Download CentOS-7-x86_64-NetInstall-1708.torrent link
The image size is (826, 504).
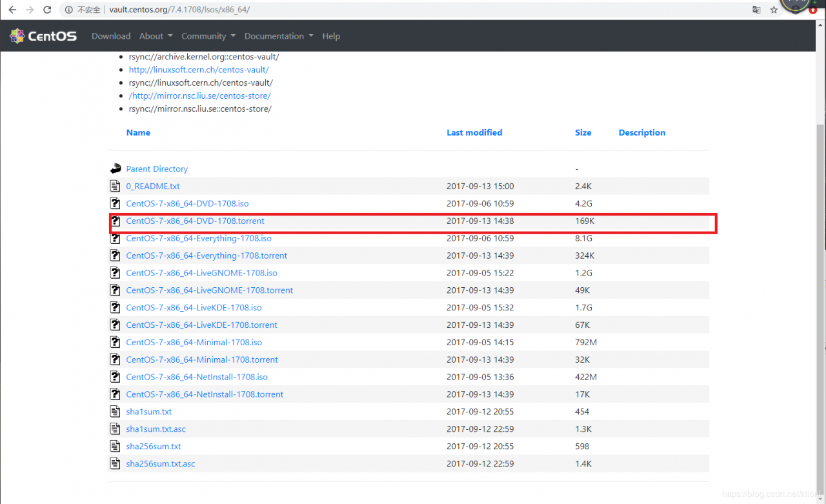(205, 394)
